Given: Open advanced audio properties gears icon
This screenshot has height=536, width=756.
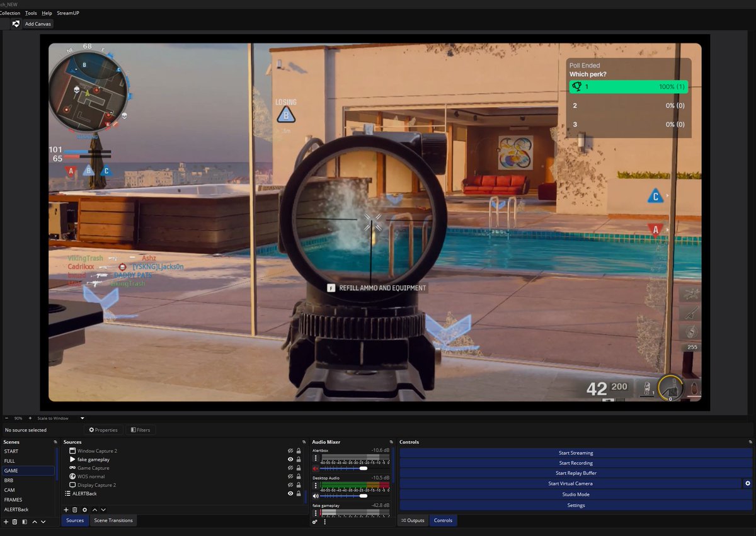Looking at the screenshot, I should click(315, 522).
